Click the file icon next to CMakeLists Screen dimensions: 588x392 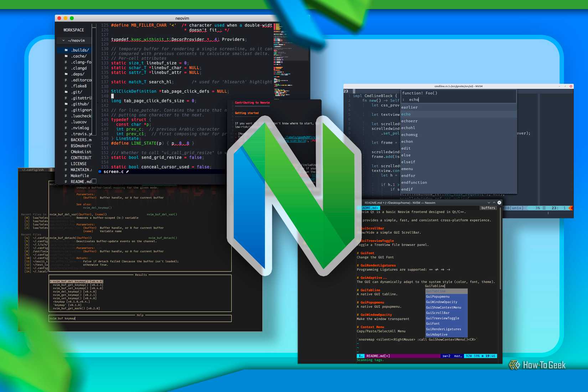pos(66,151)
